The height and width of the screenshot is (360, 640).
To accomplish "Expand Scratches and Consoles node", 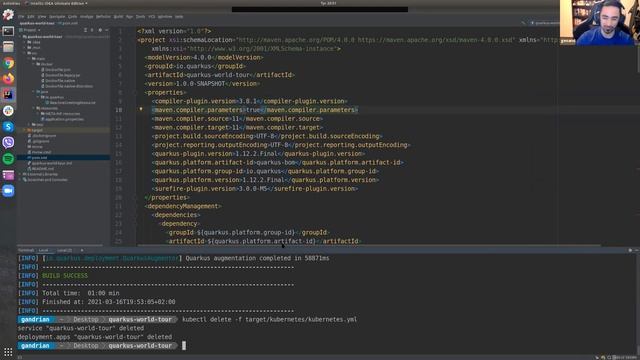I will [x=20, y=180].
